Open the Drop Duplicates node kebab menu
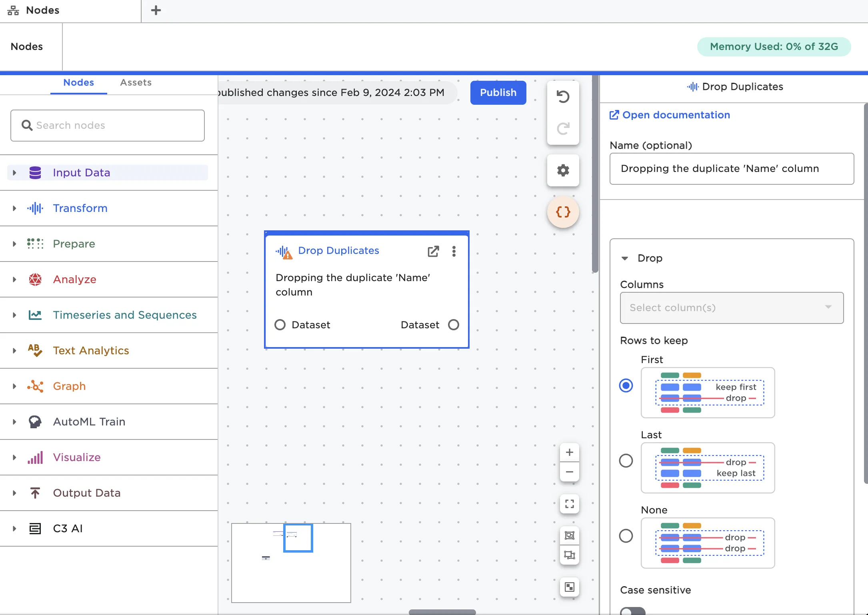This screenshot has width=868, height=615. click(x=454, y=251)
